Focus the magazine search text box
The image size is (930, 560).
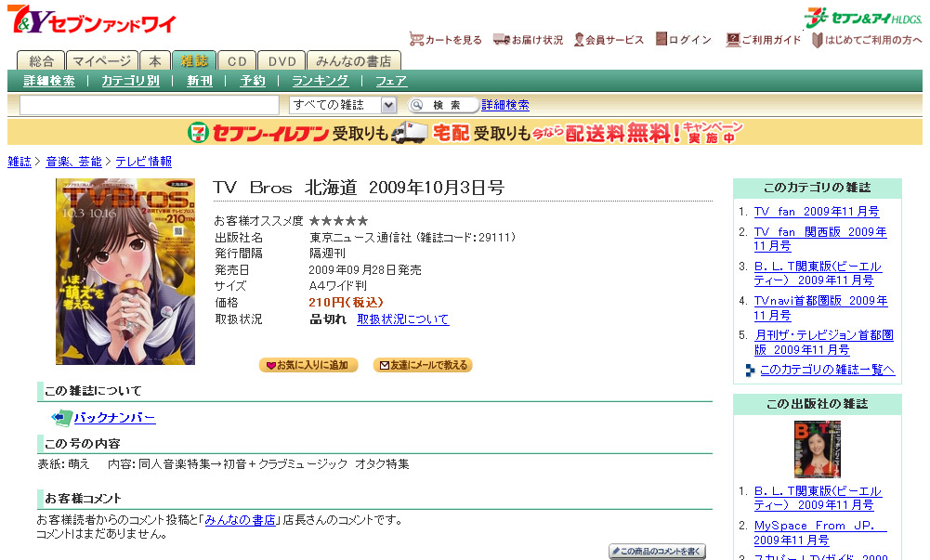pos(150,105)
